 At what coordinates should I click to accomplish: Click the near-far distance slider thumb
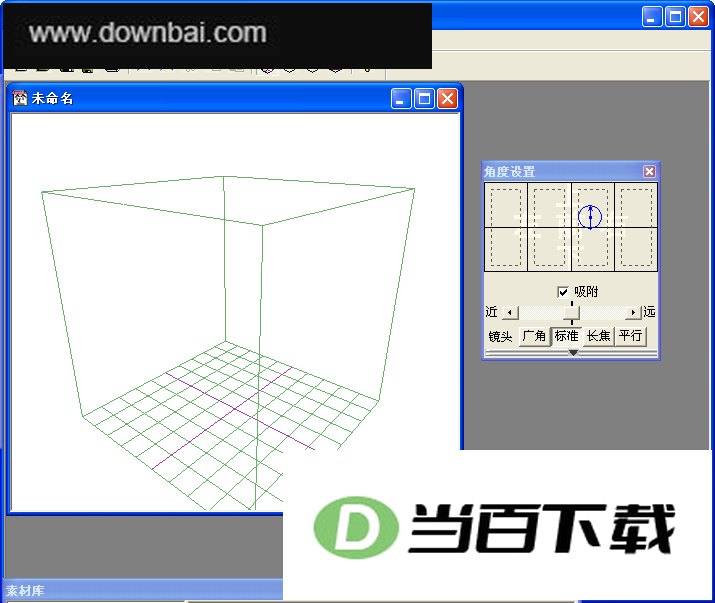tap(571, 313)
